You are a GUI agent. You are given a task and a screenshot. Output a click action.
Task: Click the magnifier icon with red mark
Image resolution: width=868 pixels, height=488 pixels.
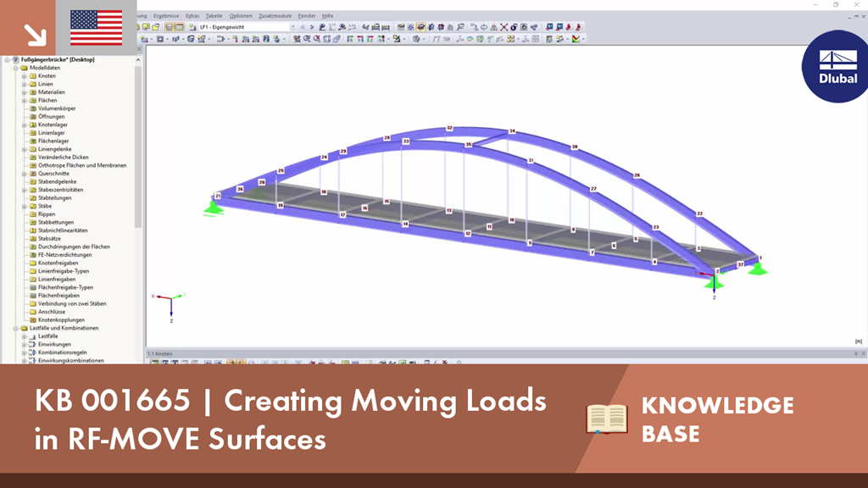(317, 39)
